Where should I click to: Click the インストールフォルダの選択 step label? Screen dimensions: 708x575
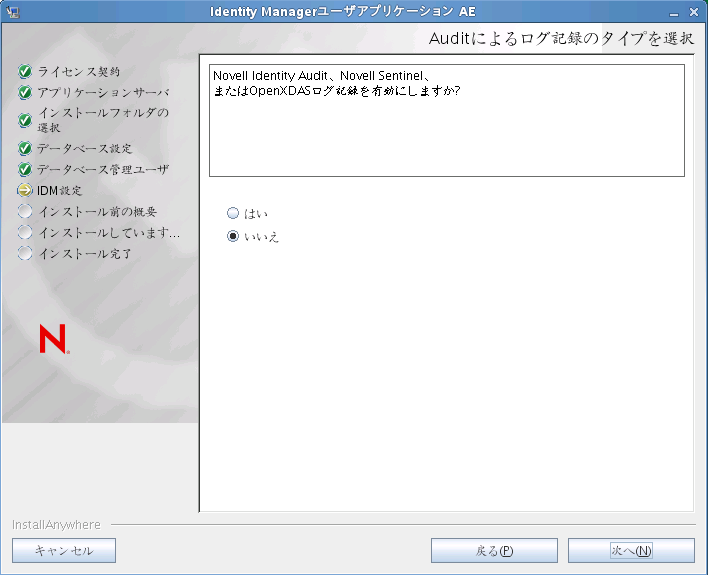coord(103,120)
